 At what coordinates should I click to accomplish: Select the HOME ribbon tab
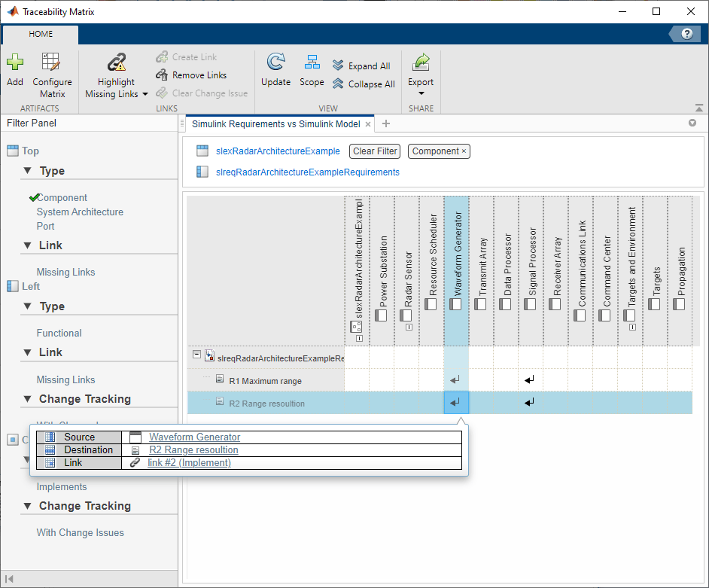41,34
